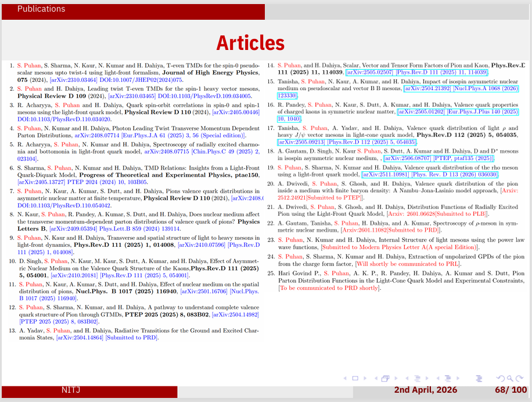532x402 pixels.
Task: Open DOI:10.1007/JHEP02(2024)075 link
Action: (x=141, y=80)
